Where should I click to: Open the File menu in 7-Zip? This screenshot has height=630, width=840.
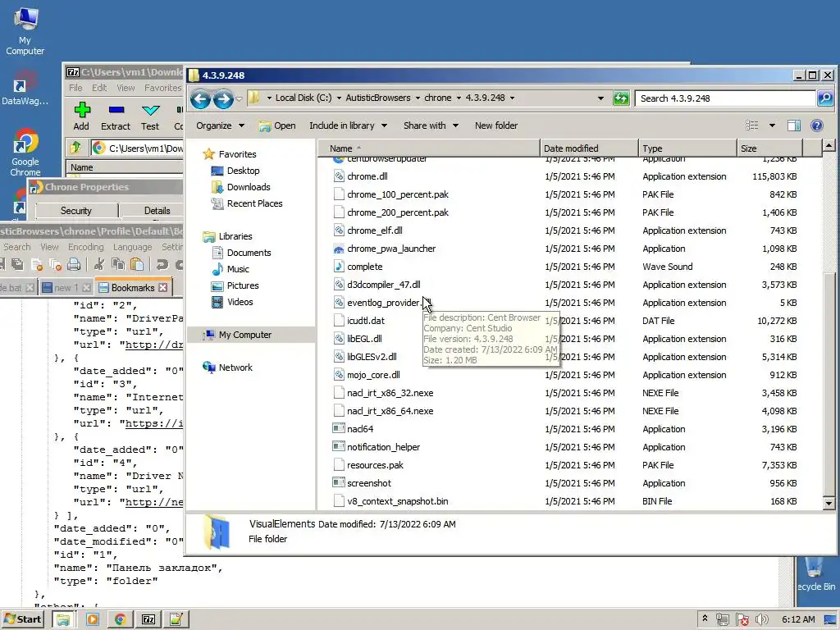[x=75, y=88]
